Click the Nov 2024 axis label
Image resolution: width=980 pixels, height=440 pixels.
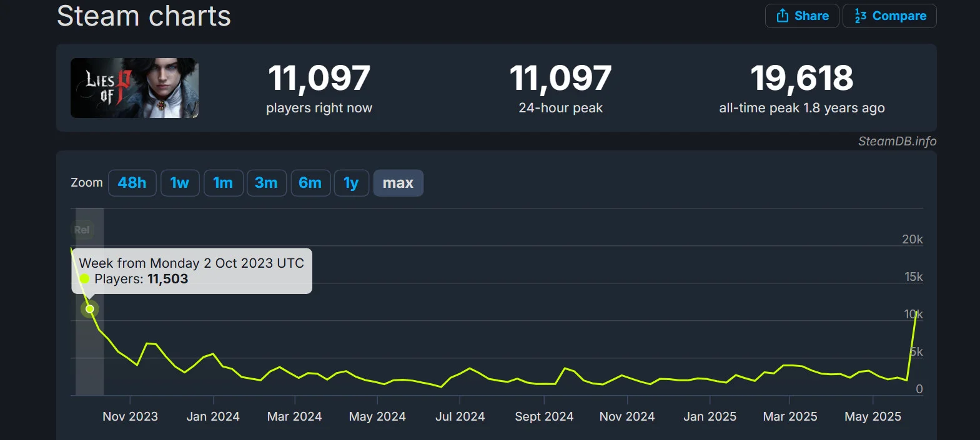627,416
